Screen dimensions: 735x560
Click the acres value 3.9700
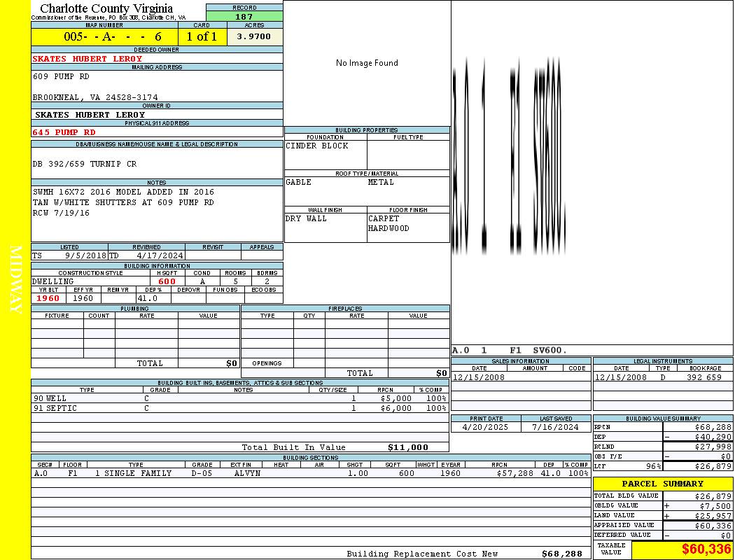254,37
